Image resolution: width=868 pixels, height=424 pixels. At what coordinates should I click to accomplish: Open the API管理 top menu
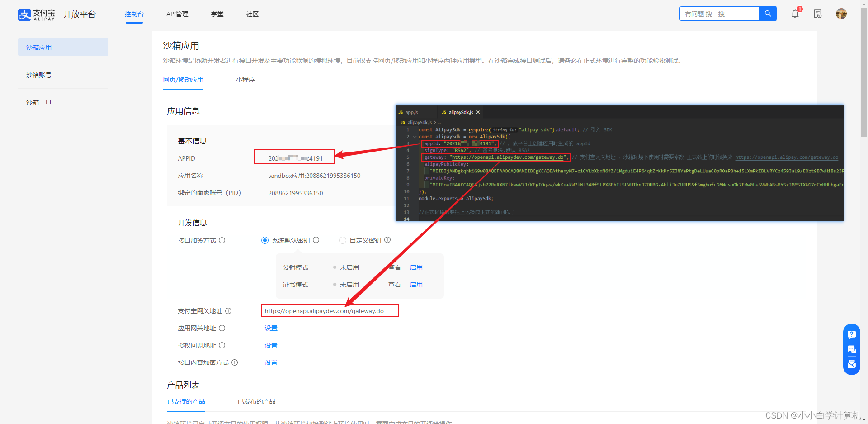pyautogui.click(x=177, y=14)
